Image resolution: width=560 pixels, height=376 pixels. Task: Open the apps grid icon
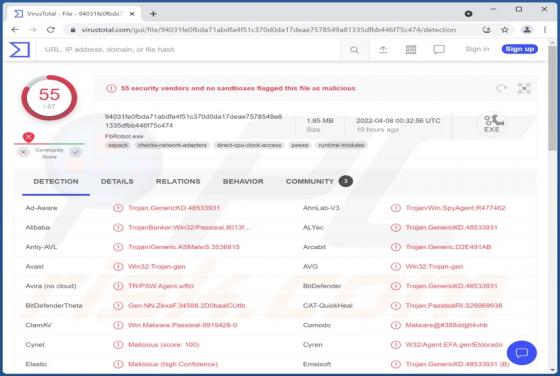(411, 50)
